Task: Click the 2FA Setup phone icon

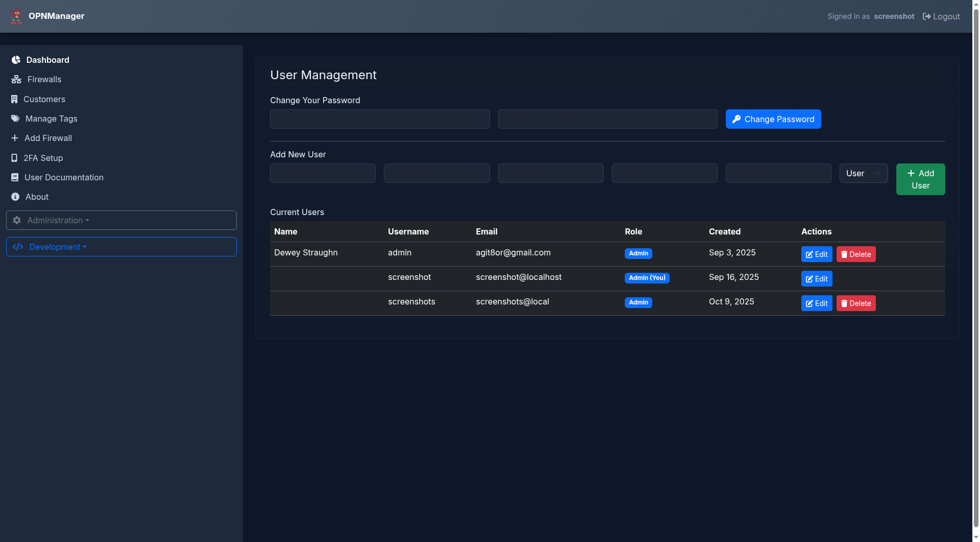Action: (x=14, y=158)
